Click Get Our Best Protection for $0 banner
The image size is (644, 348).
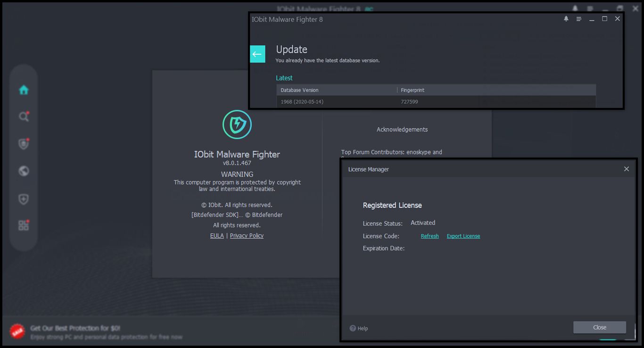pos(75,328)
